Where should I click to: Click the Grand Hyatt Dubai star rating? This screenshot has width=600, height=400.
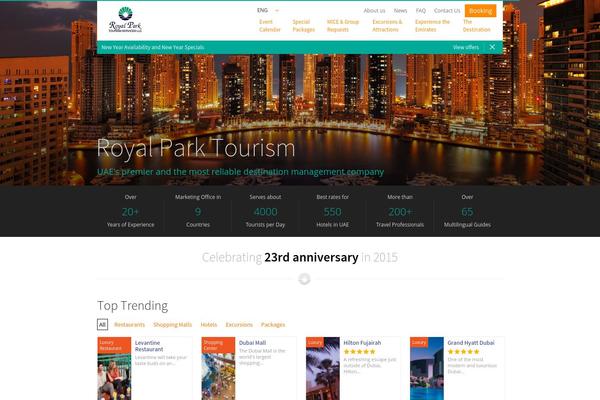click(x=463, y=351)
